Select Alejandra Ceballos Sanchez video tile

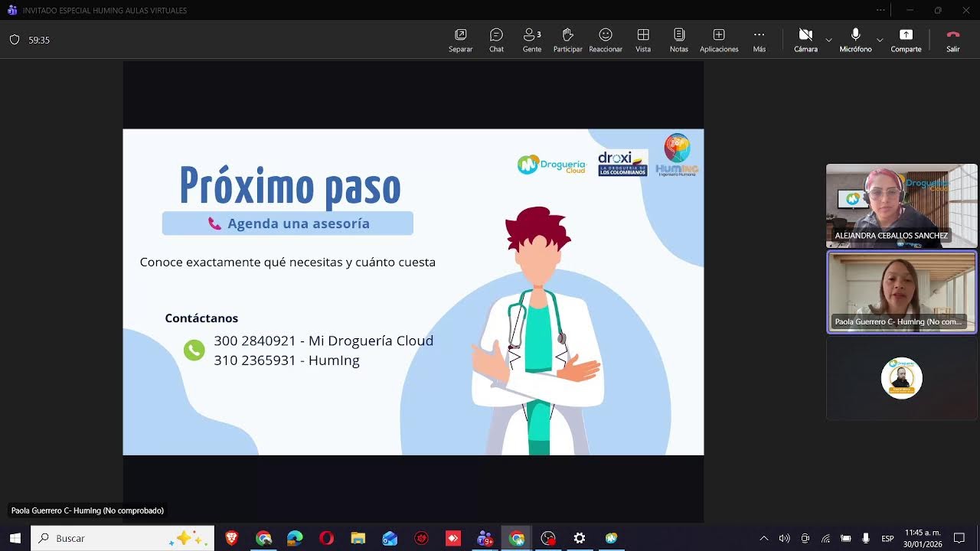901,205
